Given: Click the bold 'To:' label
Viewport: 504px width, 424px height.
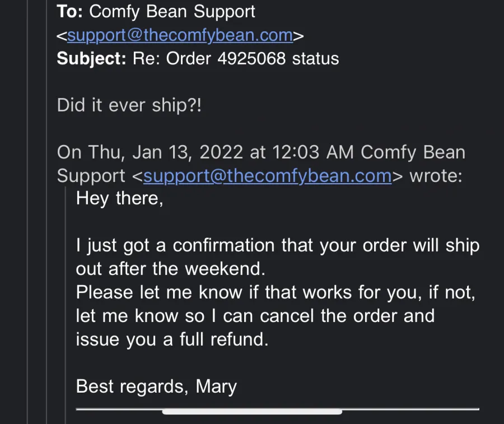Looking at the screenshot, I should 70,12.
